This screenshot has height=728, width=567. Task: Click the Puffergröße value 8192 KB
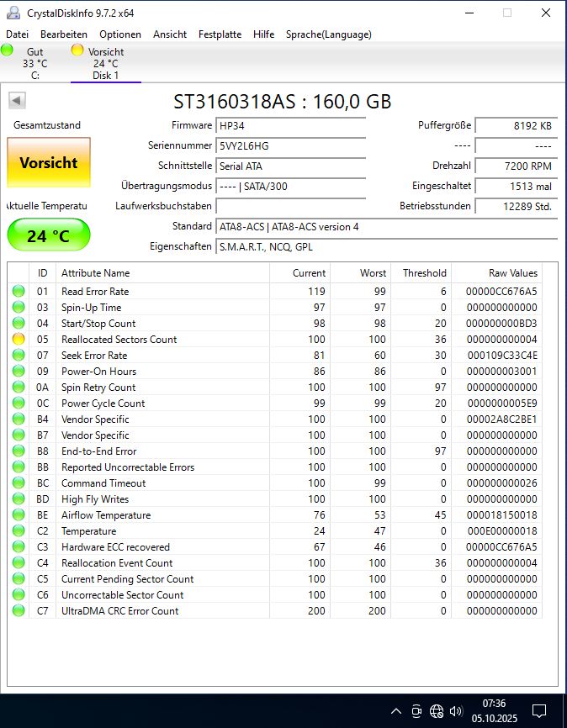[516, 125]
